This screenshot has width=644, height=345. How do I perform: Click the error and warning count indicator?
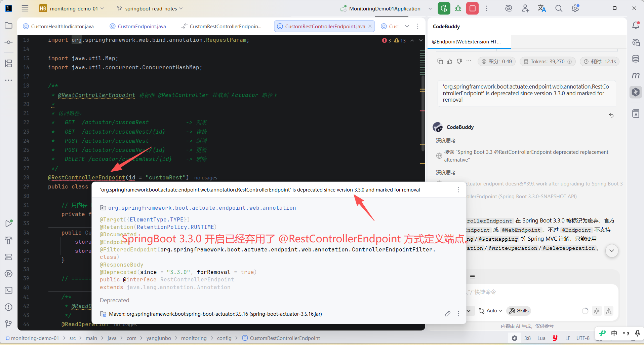click(x=394, y=40)
